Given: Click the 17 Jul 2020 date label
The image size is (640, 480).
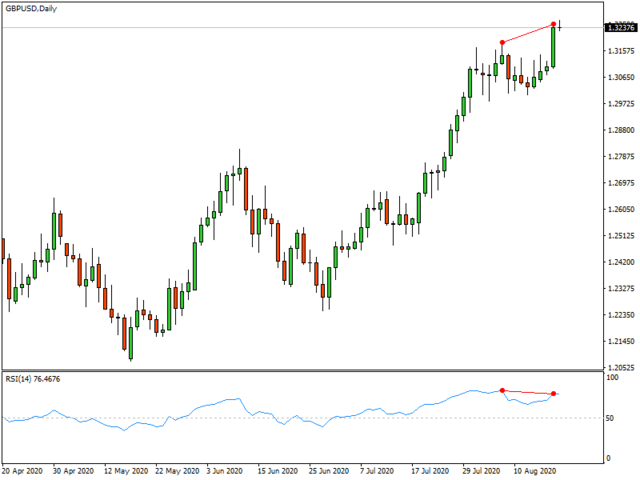Looking at the screenshot, I should [430, 471].
